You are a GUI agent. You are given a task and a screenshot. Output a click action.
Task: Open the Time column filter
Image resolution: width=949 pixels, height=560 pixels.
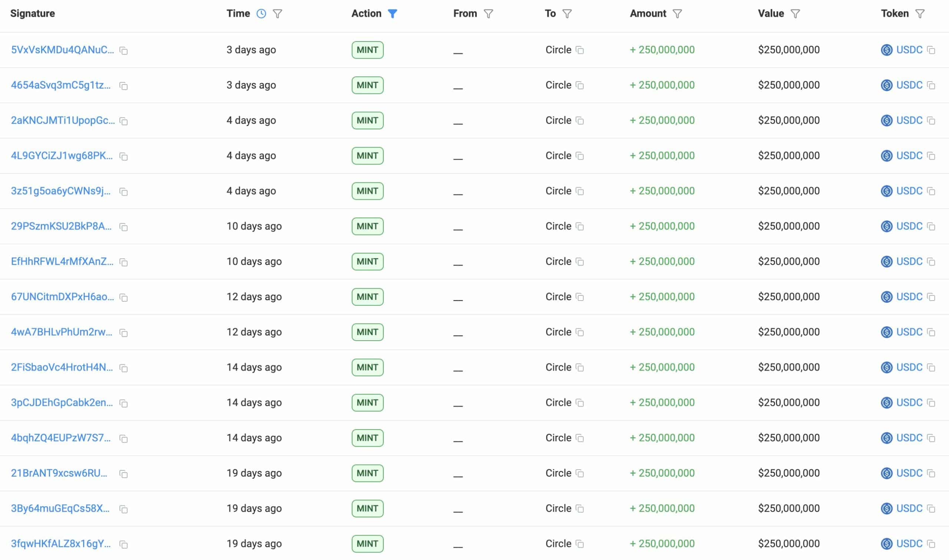(277, 14)
